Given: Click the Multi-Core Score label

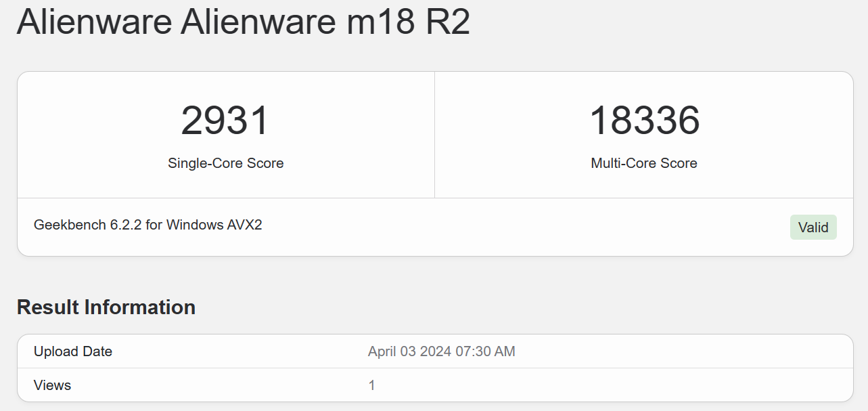Looking at the screenshot, I should (x=644, y=163).
